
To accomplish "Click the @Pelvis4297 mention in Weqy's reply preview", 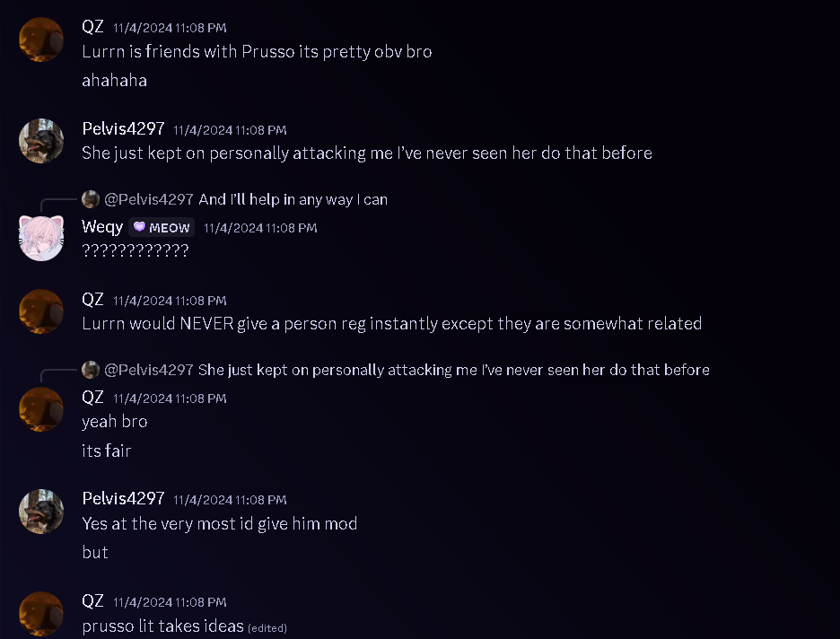I will [x=149, y=199].
